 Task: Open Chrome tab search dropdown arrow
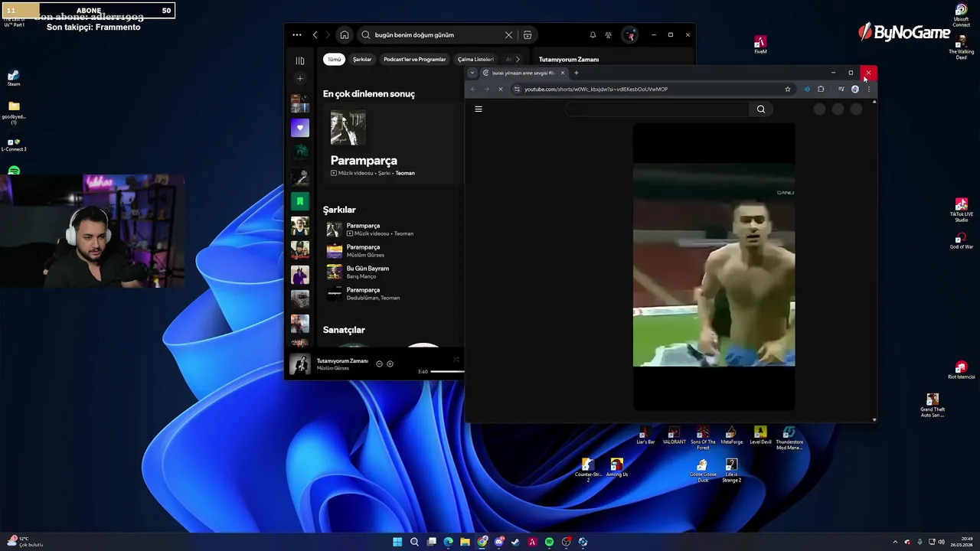(472, 73)
